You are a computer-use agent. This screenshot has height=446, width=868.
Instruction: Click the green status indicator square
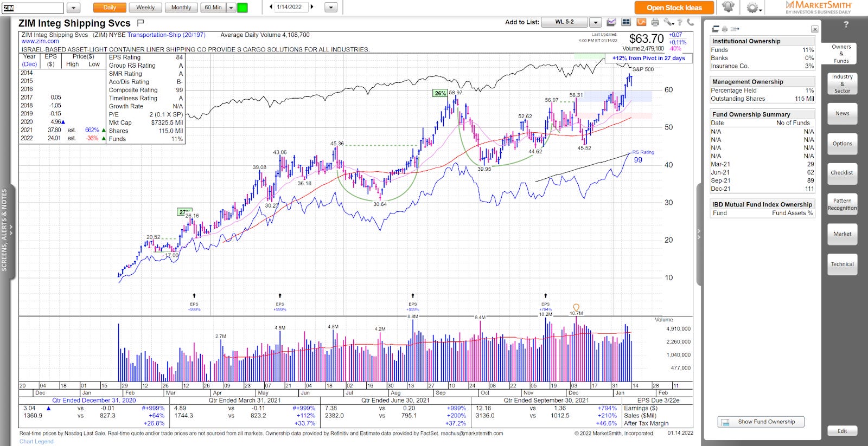tap(242, 8)
